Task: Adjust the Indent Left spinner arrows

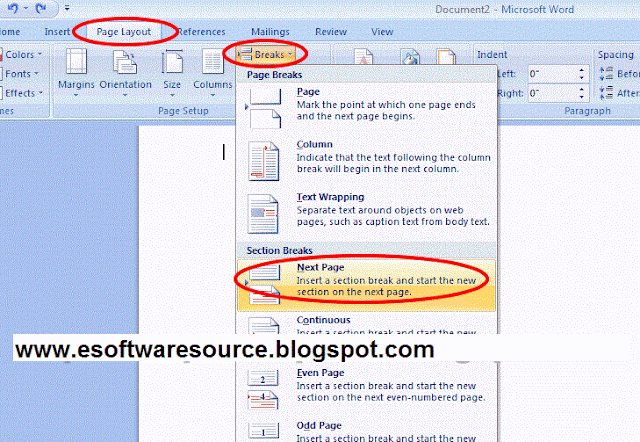Action: [582, 74]
